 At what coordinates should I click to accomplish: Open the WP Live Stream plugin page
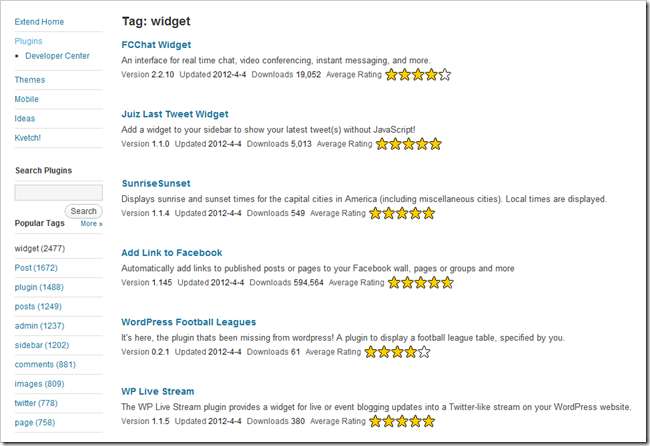coord(157,391)
